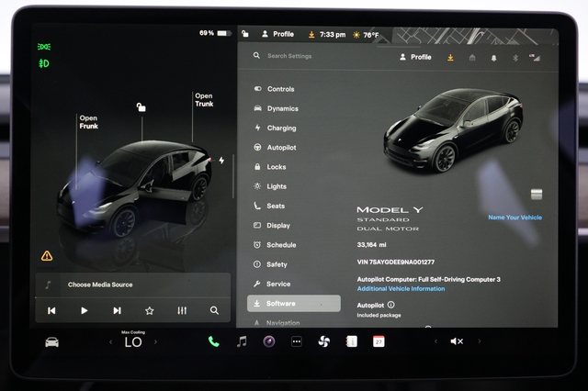Tap the notifications bell icon
Image resolution: width=588 pixels, height=391 pixels.
[494, 58]
